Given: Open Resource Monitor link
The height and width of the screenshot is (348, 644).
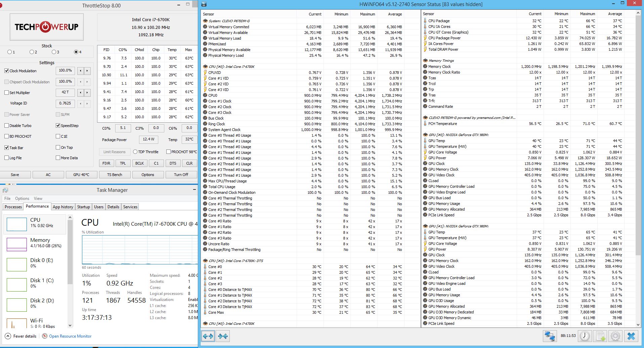Looking at the screenshot, I should coord(70,336).
